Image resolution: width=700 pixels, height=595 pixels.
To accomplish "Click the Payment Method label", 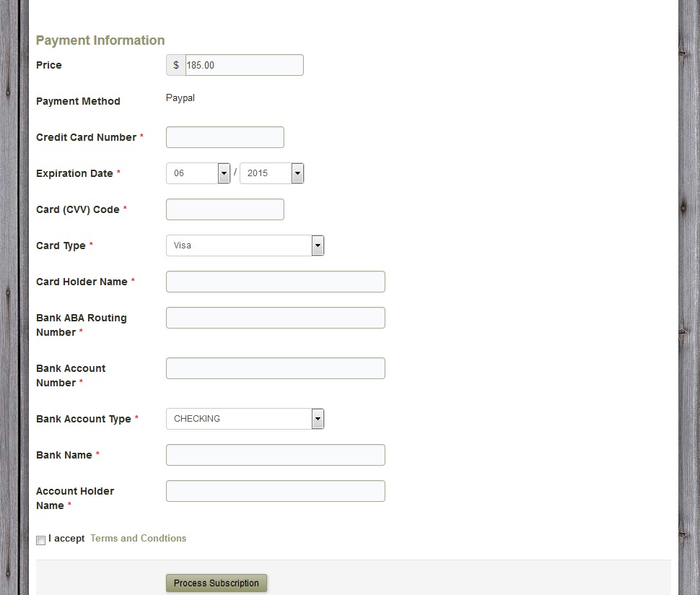I will point(78,101).
